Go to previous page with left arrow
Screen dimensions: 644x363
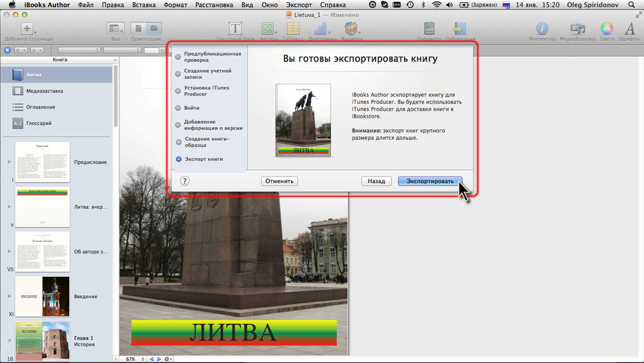(x=151, y=359)
